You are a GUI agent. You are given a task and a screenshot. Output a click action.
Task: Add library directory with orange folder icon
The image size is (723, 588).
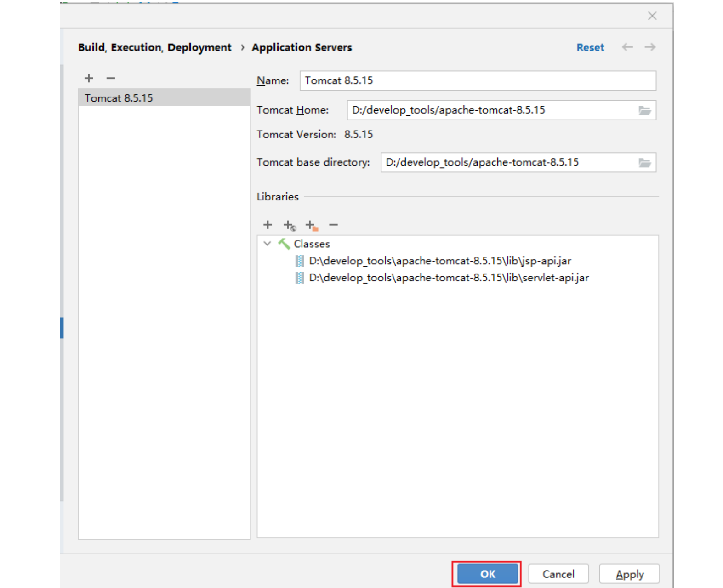tap(312, 225)
